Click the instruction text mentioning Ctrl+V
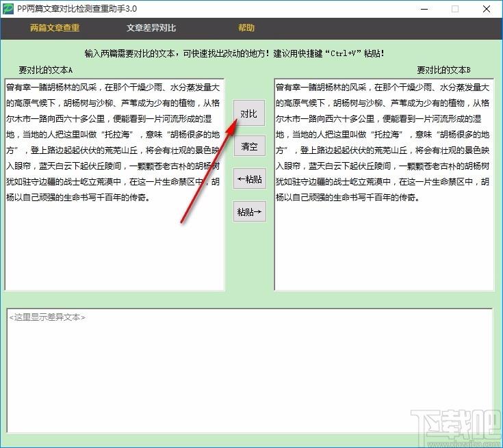 235,53
